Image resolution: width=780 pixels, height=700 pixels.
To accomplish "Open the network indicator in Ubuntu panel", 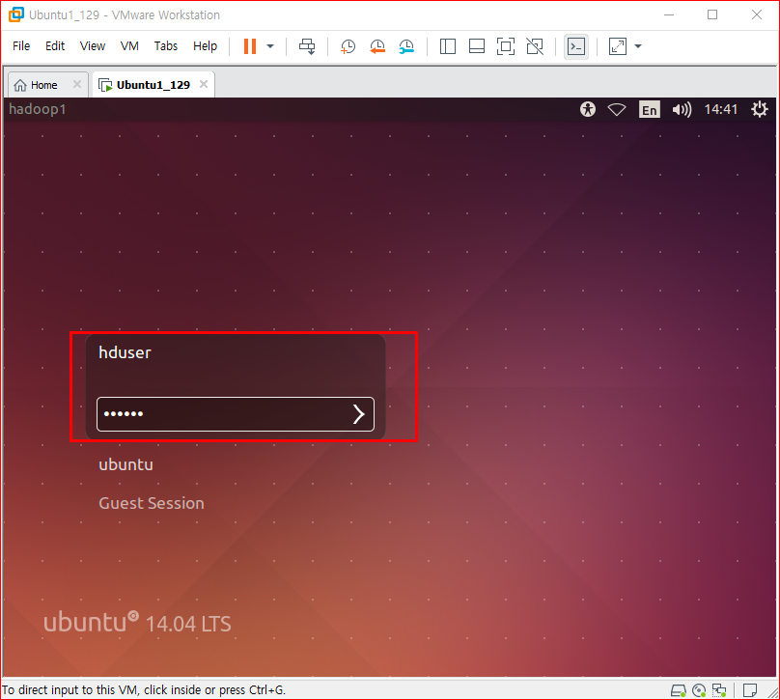I will tap(617, 109).
